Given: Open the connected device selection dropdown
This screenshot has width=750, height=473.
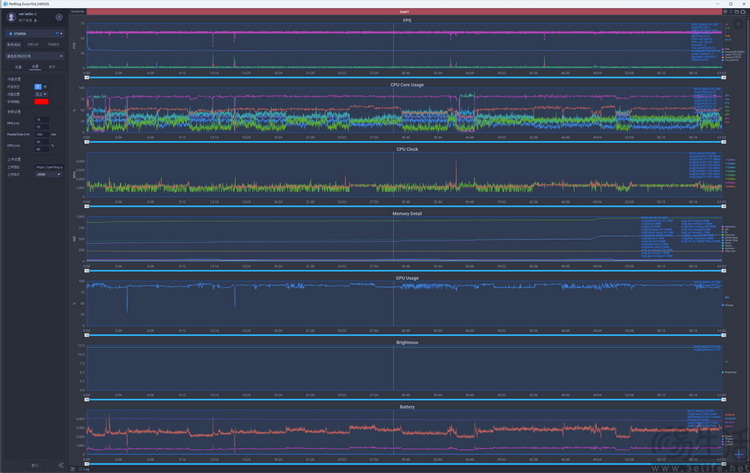Looking at the screenshot, I should 33,33.
